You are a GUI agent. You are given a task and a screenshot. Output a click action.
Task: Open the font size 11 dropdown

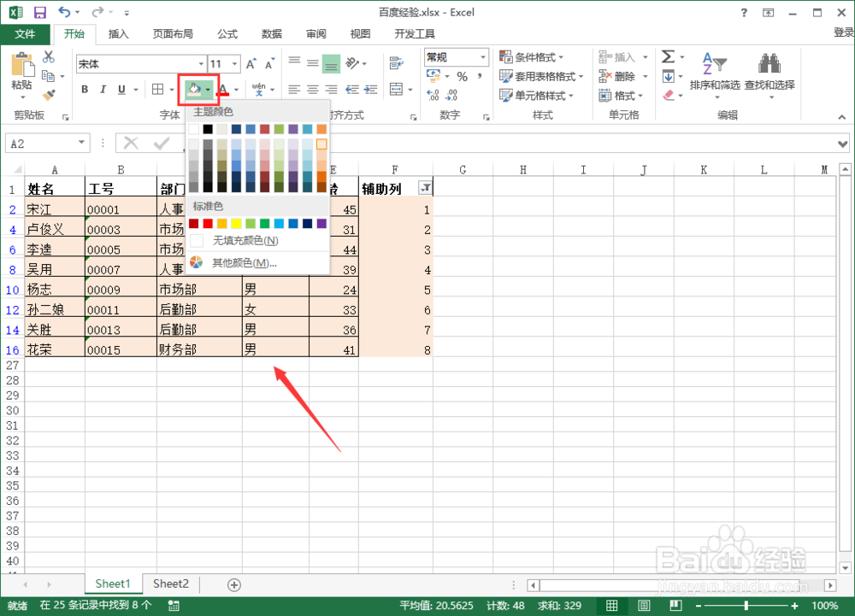click(234, 64)
